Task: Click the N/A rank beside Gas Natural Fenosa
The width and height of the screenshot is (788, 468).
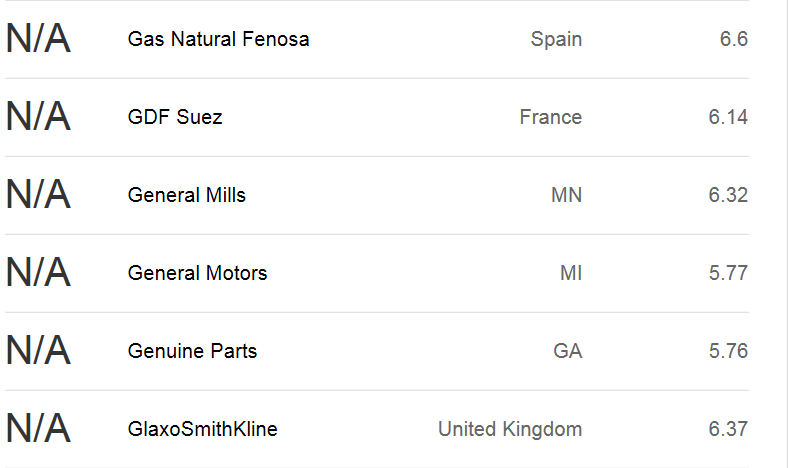Action: point(38,40)
